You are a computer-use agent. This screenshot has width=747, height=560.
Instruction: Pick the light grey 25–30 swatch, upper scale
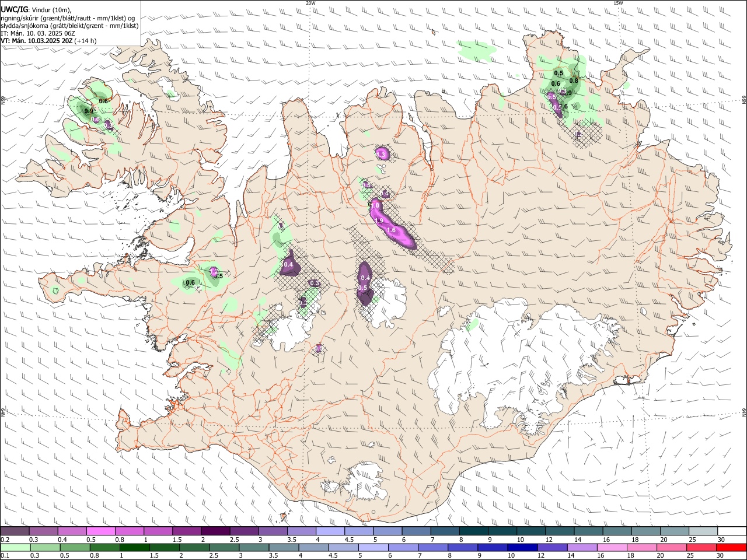point(703,531)
